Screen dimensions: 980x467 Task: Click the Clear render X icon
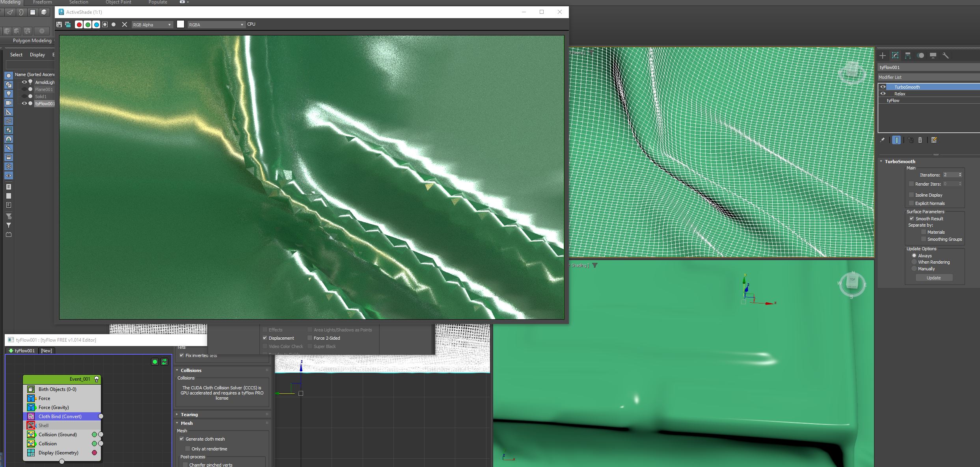(x=125, y=24)
